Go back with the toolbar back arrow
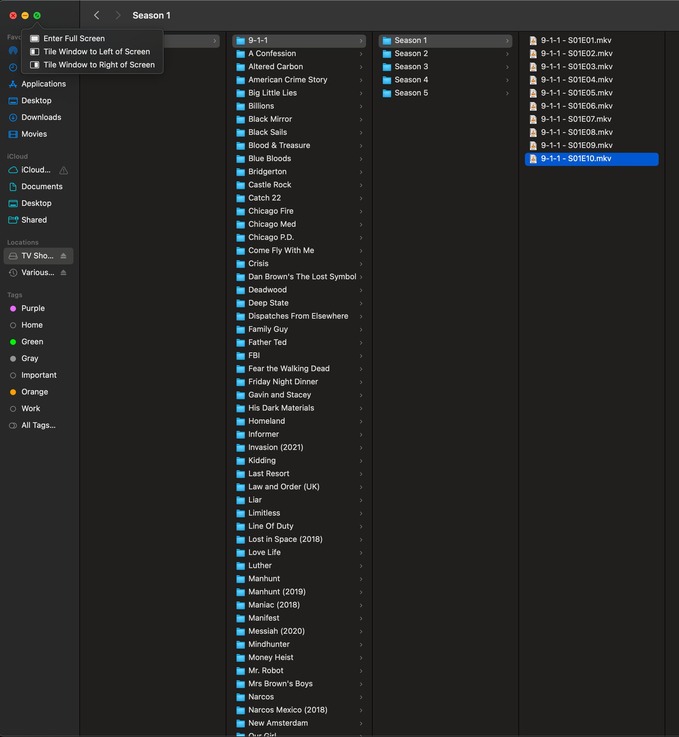Screen dimensions: 679x737 click(x=96, y=16)
